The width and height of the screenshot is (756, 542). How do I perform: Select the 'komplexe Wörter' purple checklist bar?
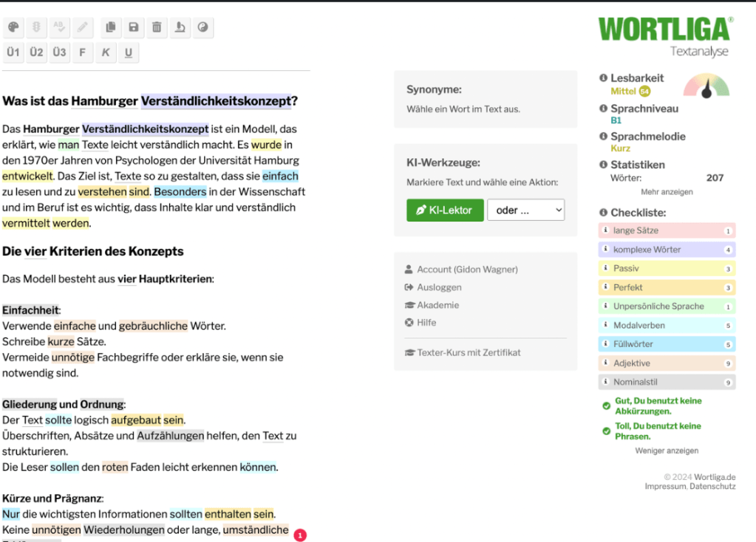[x=666, y=250]
